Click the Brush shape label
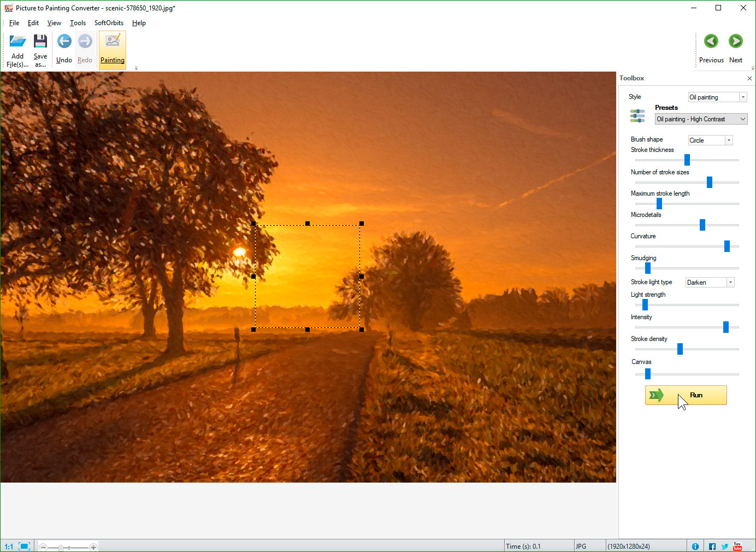This screenshot has height=552, width=756. pyautogui.click(x=647, y=139)
